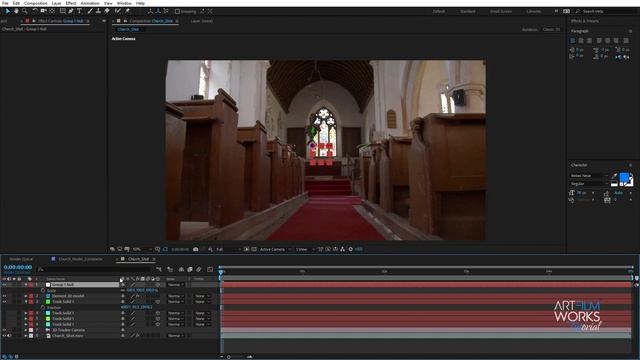Open the Graph Editor in timeline
Screen dimensions: 640x360
(210, 269)
